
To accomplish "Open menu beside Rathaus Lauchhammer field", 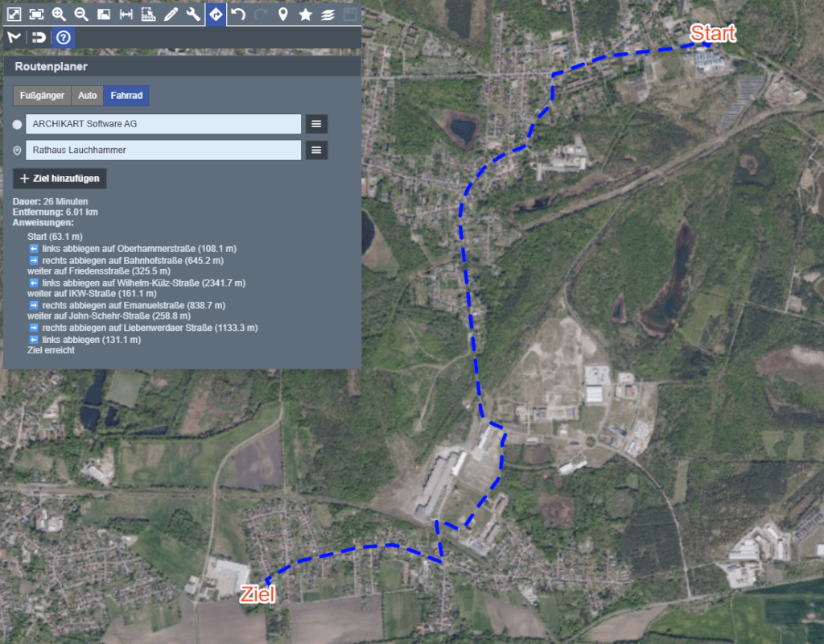I will tap(316, 150).
